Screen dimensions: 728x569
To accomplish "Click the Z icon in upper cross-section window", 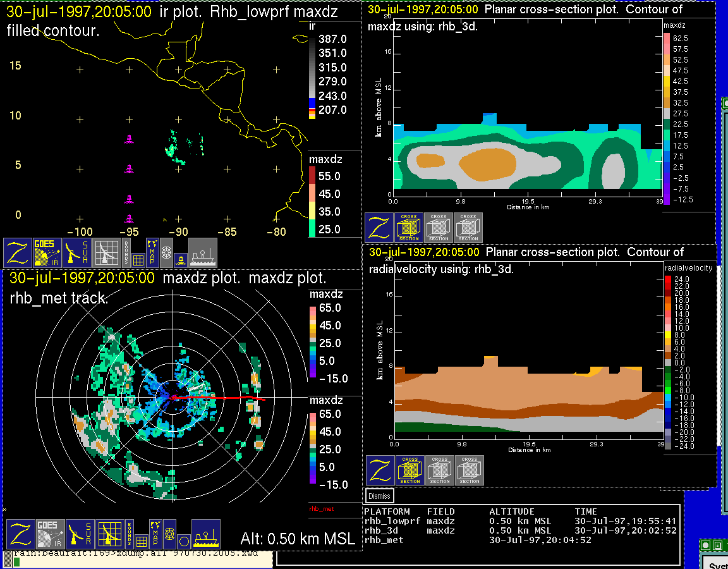I will click(x=379, y=227).
